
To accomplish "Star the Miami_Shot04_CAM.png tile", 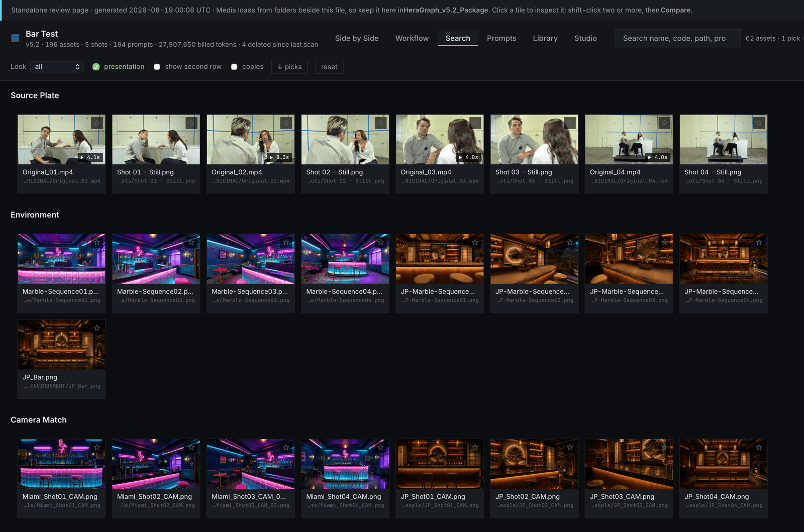I will [x=381, y=447].
